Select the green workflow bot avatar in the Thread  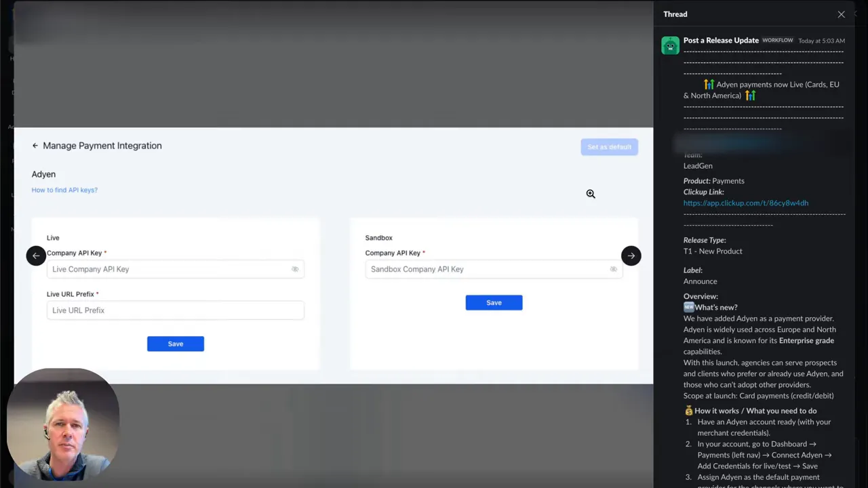[x=670, y=45]
